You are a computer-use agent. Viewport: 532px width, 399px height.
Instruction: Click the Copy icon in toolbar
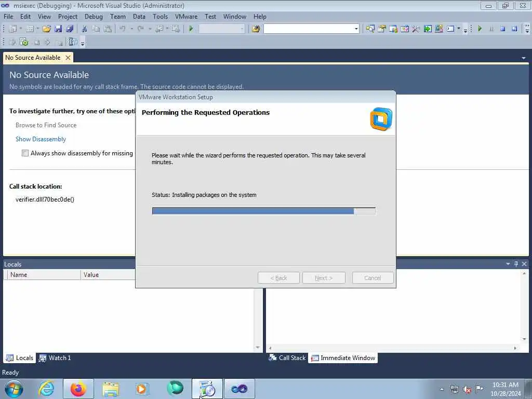point(96,29)
